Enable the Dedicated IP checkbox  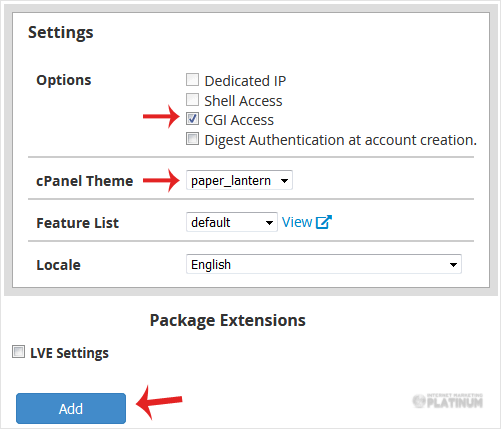192,80
